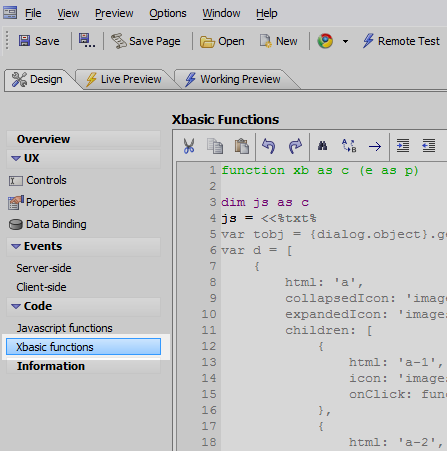Click the Remote Test button
Image resolution: width=447 pixels, height=451 pixels.
coord(401,41)
